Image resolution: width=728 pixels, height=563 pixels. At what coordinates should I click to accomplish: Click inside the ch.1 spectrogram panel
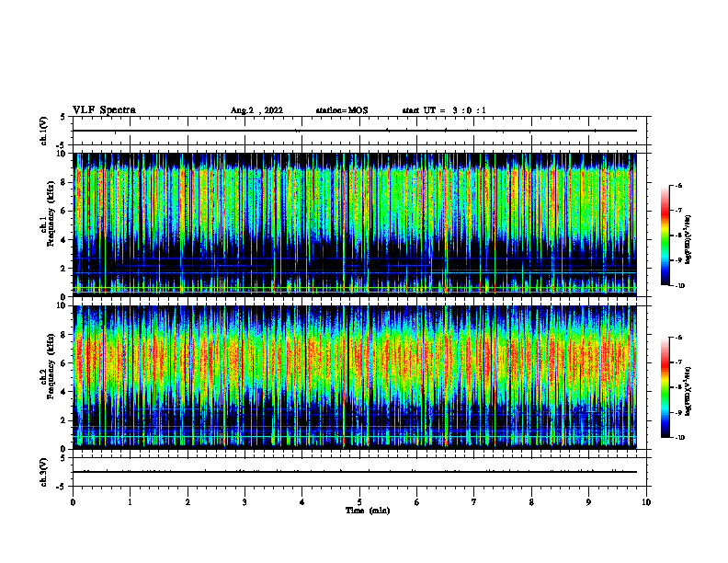pos(355,224)
